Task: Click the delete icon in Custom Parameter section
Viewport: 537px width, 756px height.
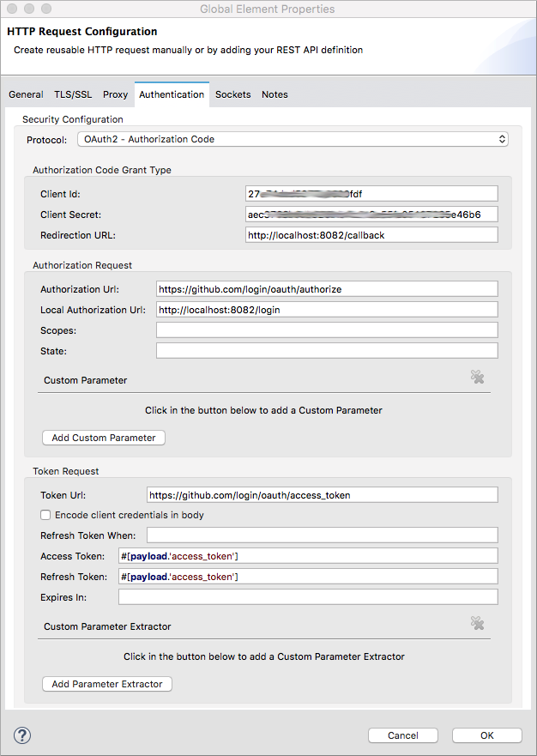Action: 478,376
